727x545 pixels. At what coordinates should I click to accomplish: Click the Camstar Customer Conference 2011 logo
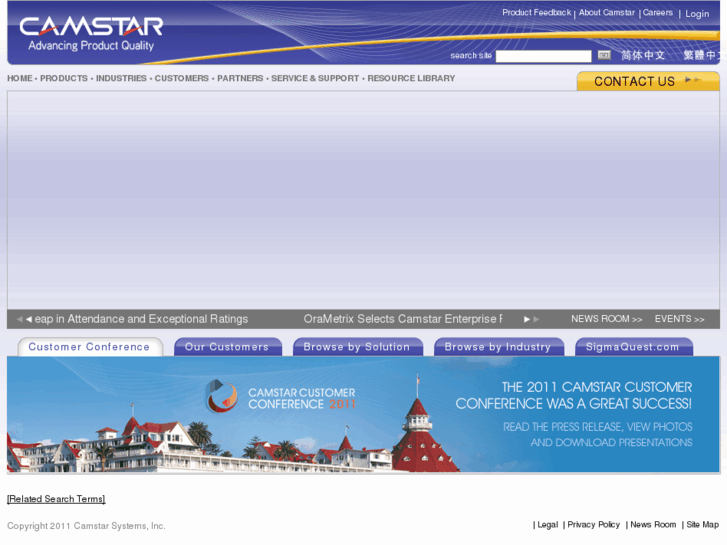coord(280,398)
